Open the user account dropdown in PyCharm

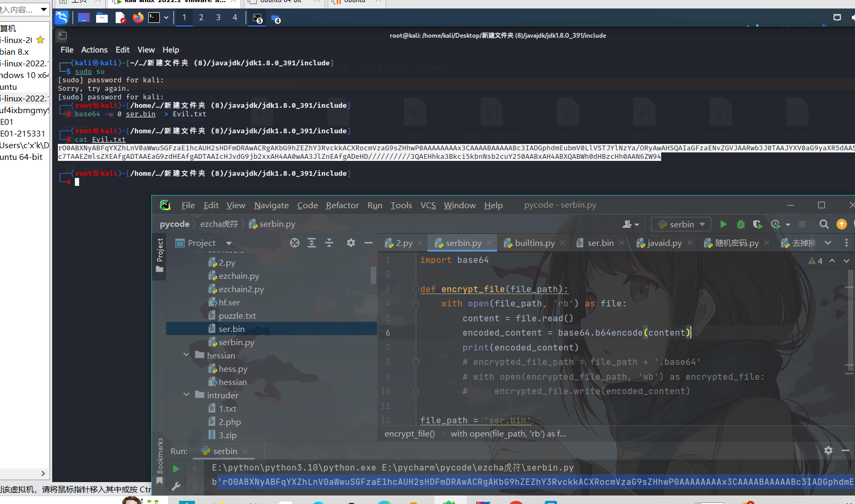click(x=630, y=224)
